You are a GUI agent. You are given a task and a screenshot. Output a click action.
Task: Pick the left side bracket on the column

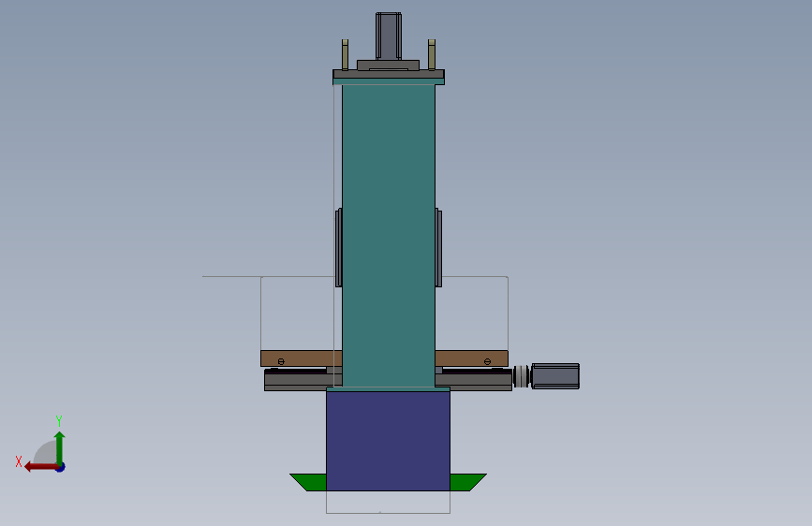point(339,247)
